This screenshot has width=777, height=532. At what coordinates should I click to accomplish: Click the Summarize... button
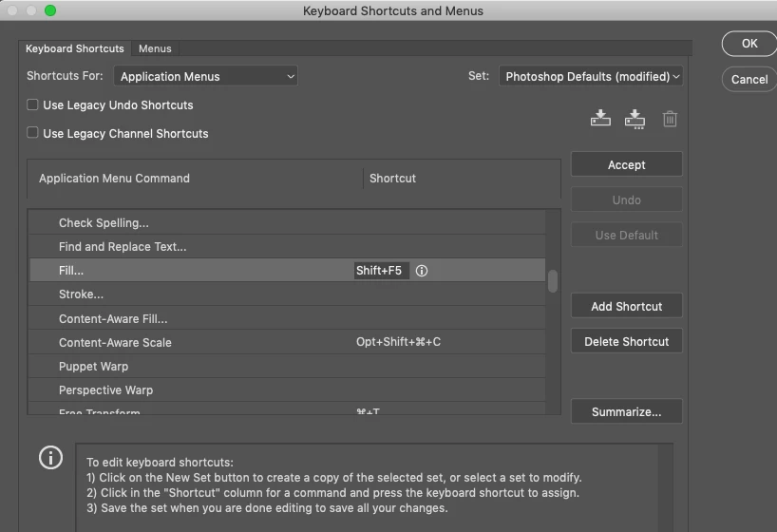coord(626,411)
